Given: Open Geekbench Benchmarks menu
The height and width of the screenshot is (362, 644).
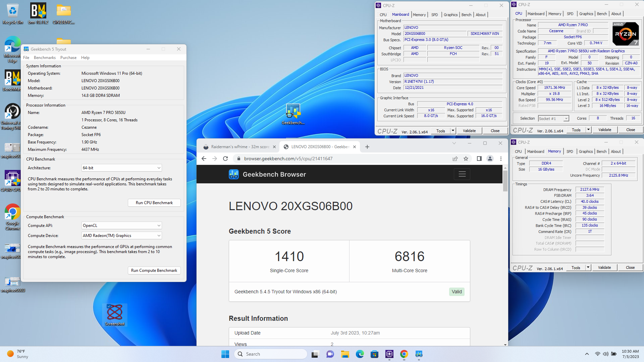Looking at the screenshot, I should 45,58.
